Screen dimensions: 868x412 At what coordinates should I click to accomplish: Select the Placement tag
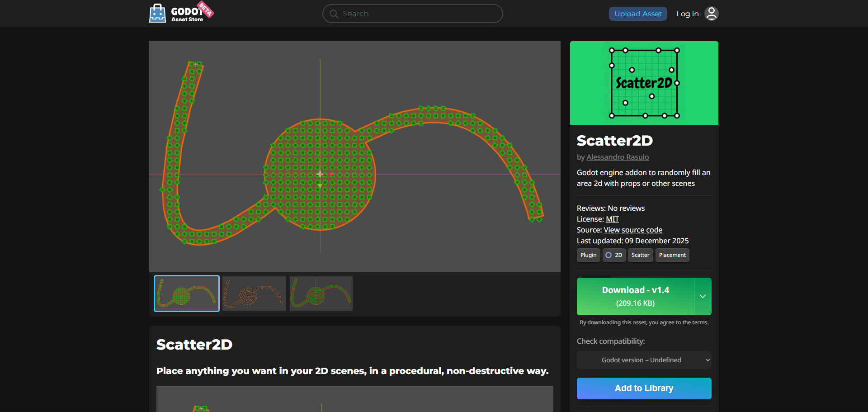coord(672,255)
